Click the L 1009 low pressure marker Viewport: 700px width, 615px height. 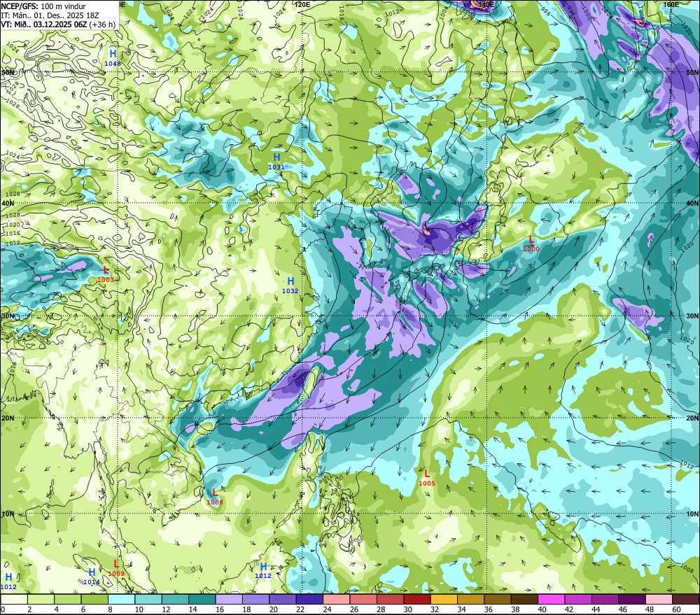[116, 568]
